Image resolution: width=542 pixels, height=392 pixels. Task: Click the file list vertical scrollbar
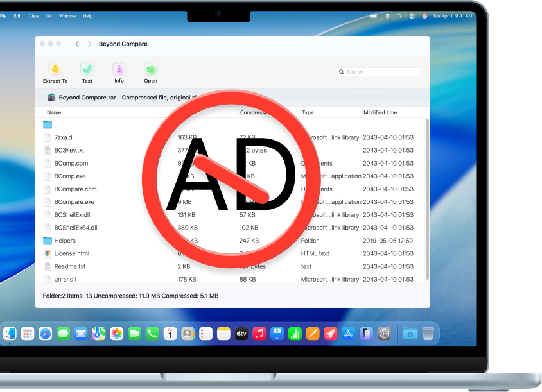(426, 192)
